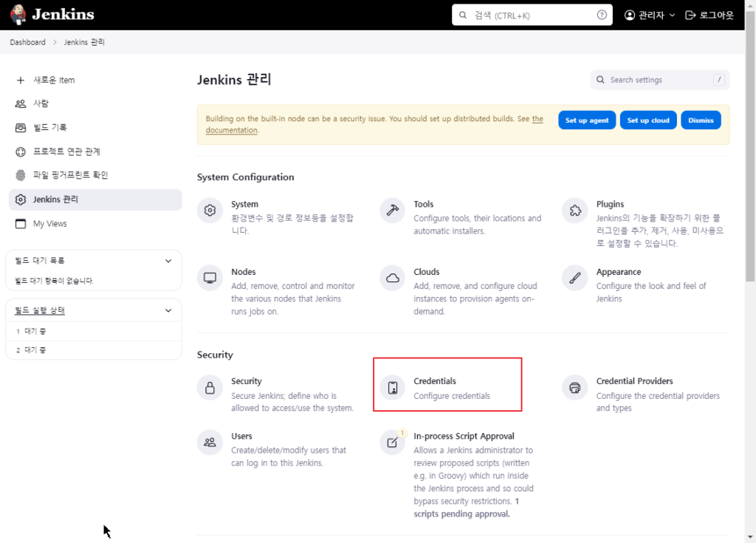
Task: Click the In-process Script Approval title
Action: 464,437
